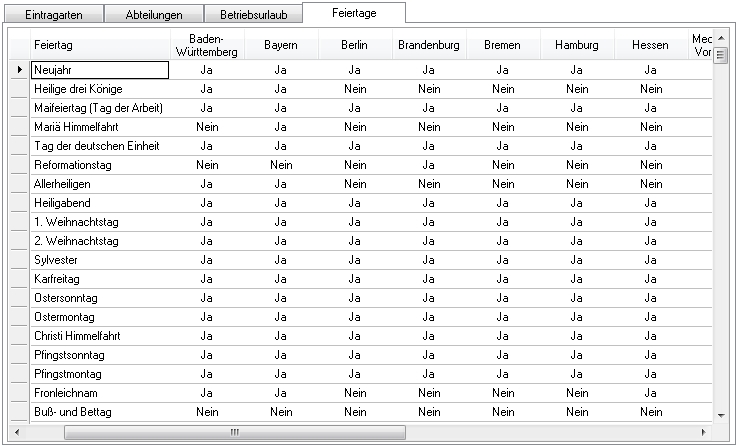Click the horizontal scrollbar thumb

point(234,432)
